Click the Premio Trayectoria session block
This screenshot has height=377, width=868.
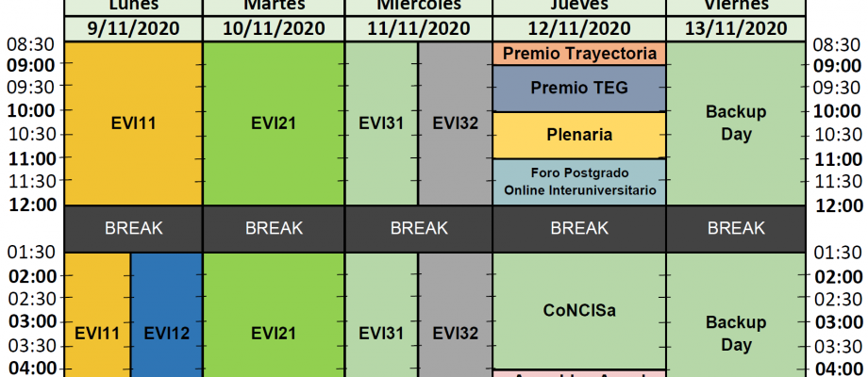[x=579, y=54]
